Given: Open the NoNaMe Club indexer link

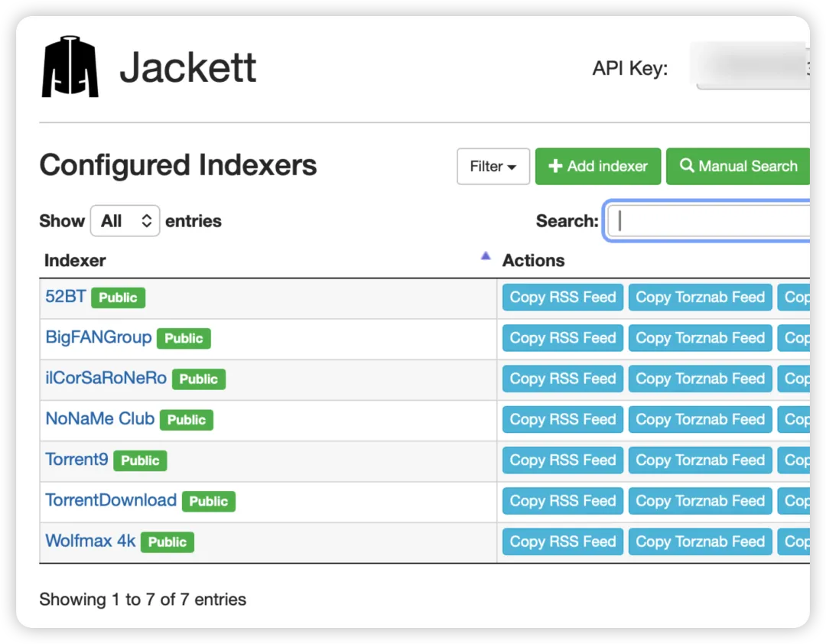Looking at the screenshot, I should pyautogui.click(x=99, y=418).
